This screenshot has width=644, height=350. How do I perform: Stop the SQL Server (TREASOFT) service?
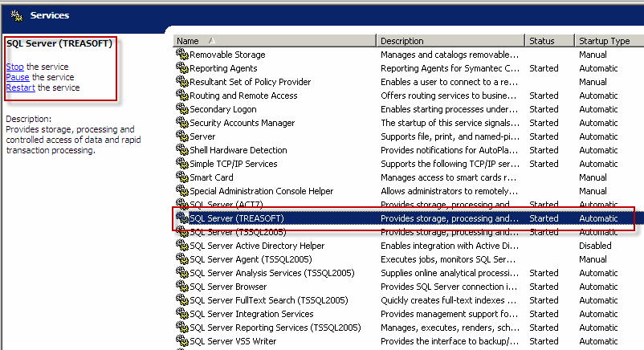click(x=14, y=67)
